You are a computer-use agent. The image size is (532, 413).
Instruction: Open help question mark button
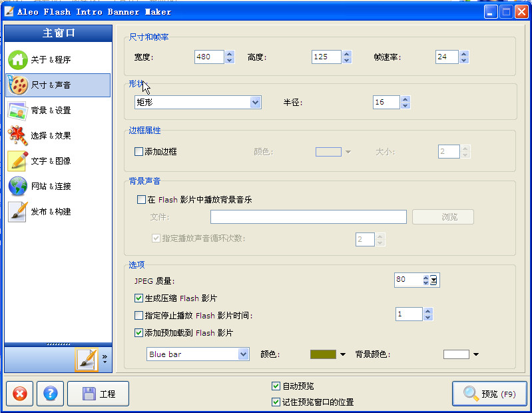point(50,394)
